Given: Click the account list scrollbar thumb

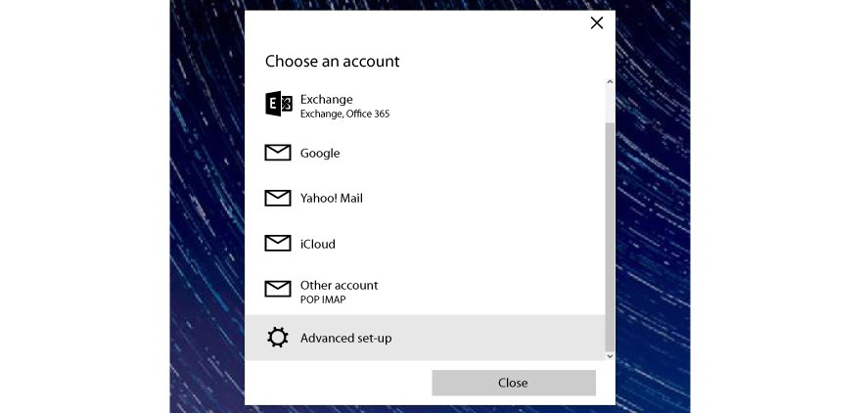Looking at the screenshot, I should (610, 237).
